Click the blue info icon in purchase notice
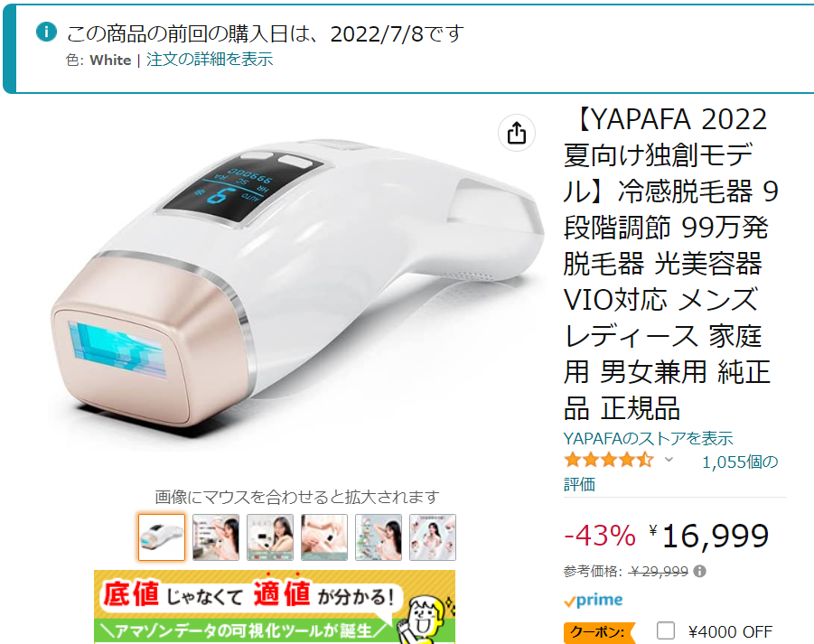 46,32
